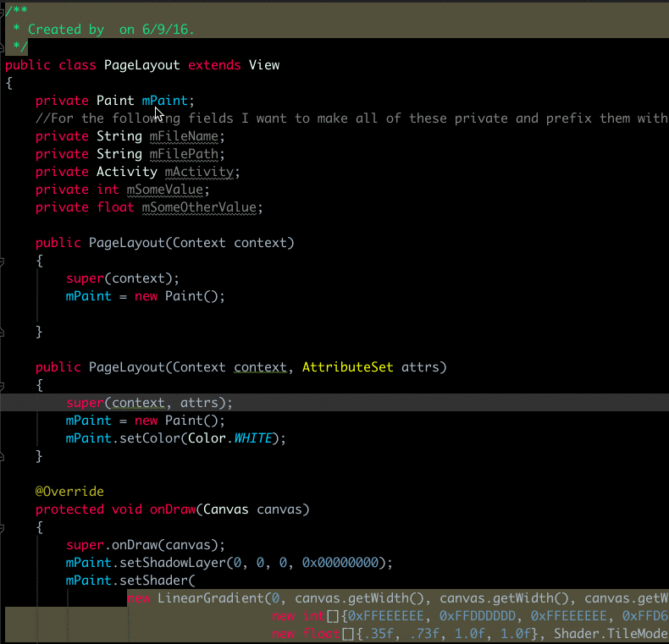Click the onDraw method name
669x644 pixels.
(173, 509)
